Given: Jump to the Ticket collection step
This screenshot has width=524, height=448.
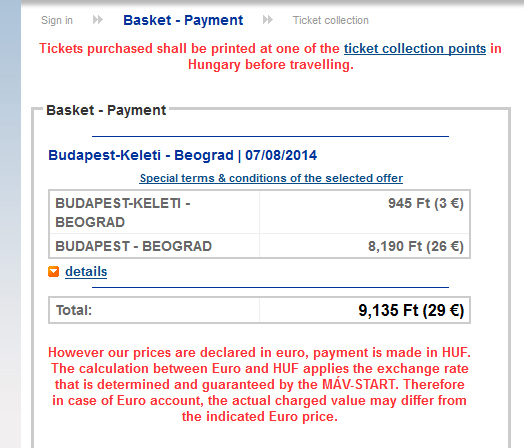Looking at the screenshot, I should pos(331,20).
